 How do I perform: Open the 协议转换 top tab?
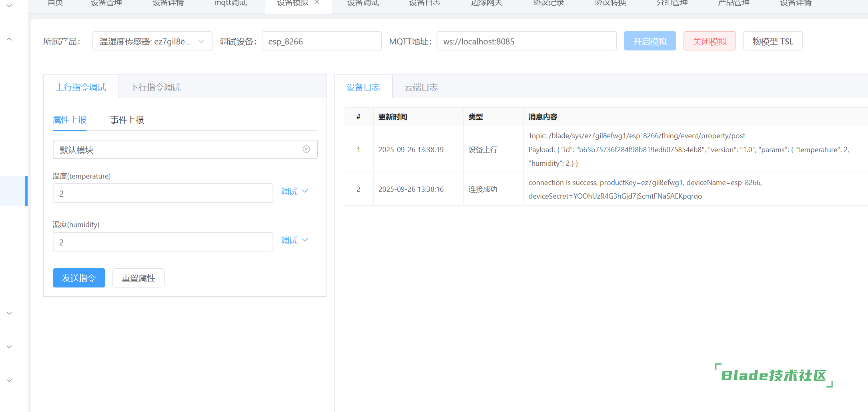click(x=610, y=3)
